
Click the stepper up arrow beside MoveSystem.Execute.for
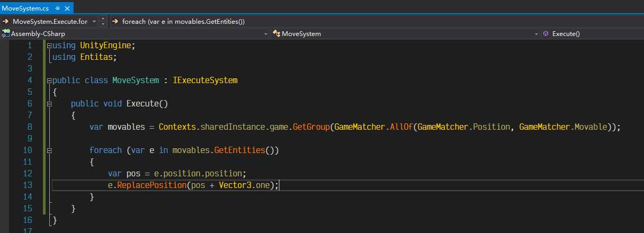coord(103,19)
